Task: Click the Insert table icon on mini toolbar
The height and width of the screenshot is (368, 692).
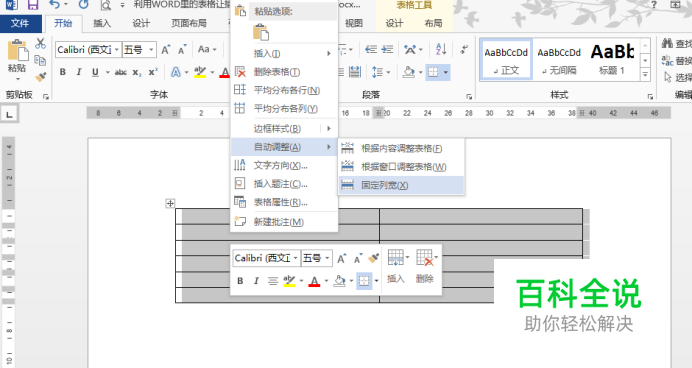Action: tap(395, 257)
